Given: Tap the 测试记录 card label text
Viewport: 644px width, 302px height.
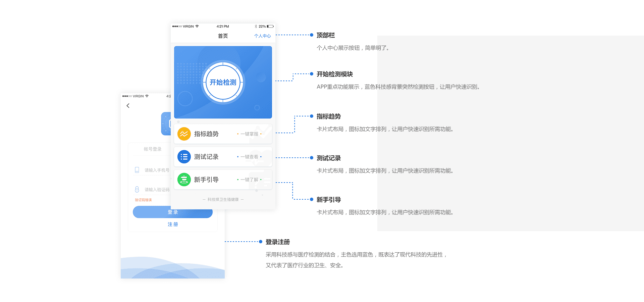Looking at the screenshot, I should [206, 157].
